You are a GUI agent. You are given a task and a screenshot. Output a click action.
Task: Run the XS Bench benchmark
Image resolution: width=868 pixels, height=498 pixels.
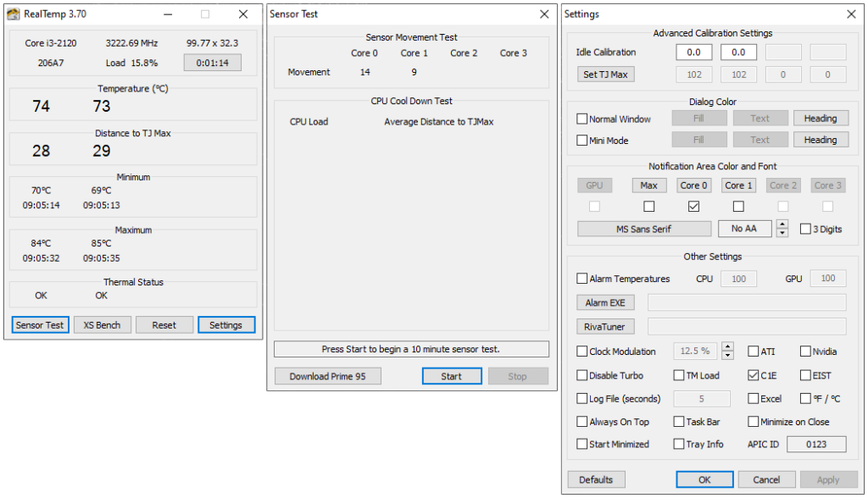pos(102,324)
